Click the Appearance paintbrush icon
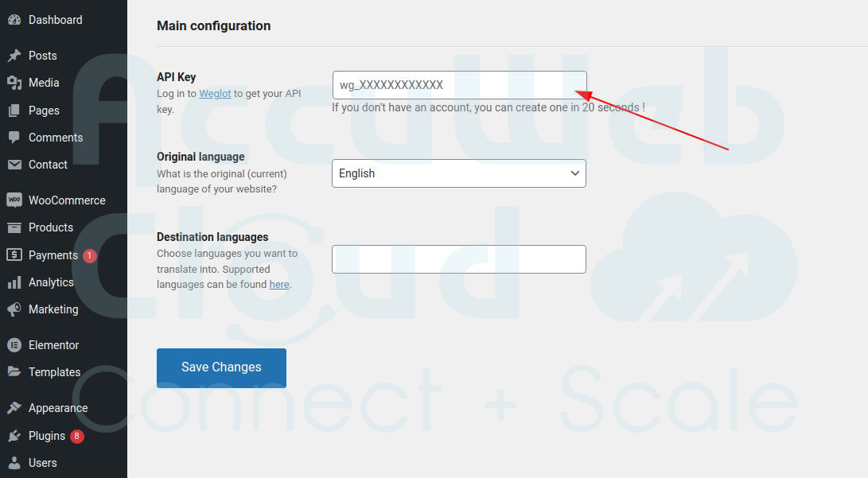Screen dimensions: 868x478 (x=14, y=408)
